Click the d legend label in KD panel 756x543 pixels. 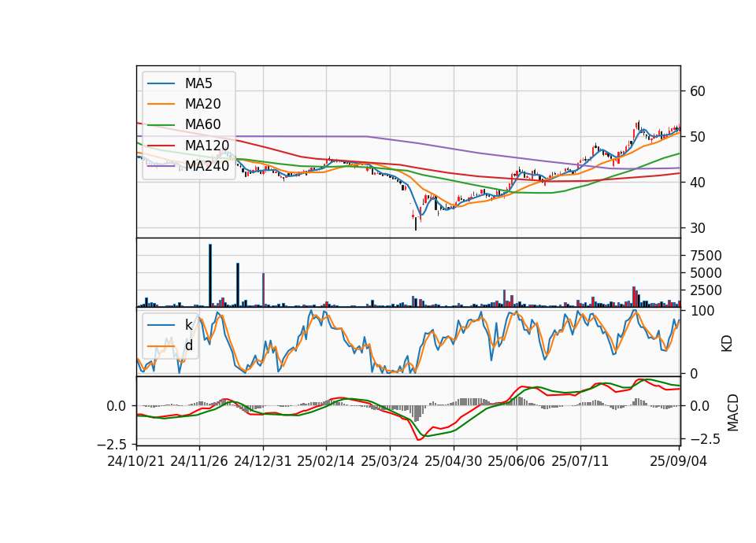189,345
